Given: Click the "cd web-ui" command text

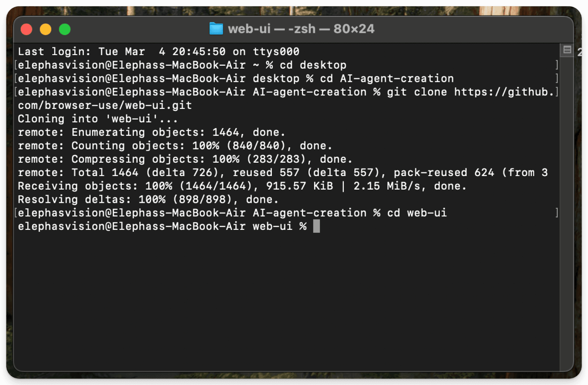Looking at the screenshot, I should pos(417,213).
